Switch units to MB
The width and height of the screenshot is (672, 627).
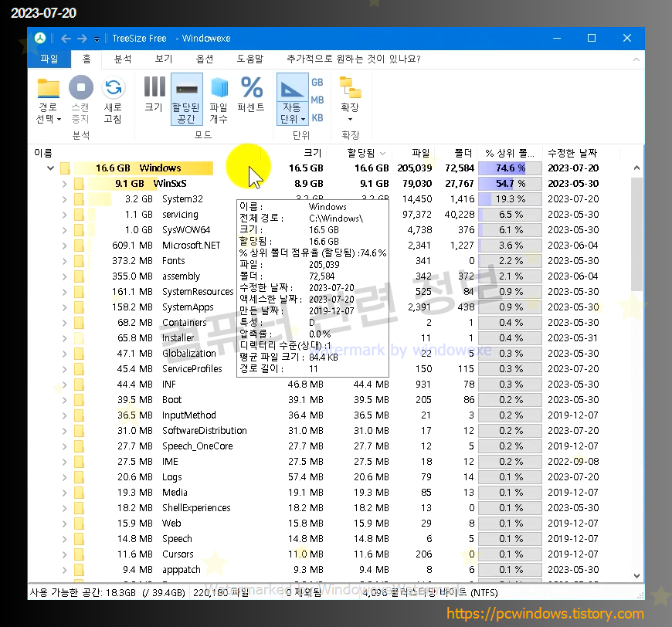click(x=317, y=100)
